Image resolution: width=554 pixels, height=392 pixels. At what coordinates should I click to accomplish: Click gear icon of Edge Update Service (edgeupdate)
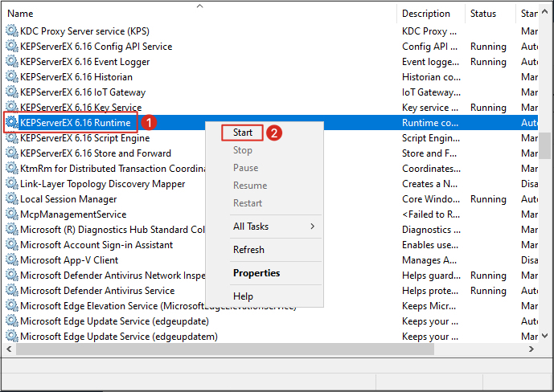(12, 321)
